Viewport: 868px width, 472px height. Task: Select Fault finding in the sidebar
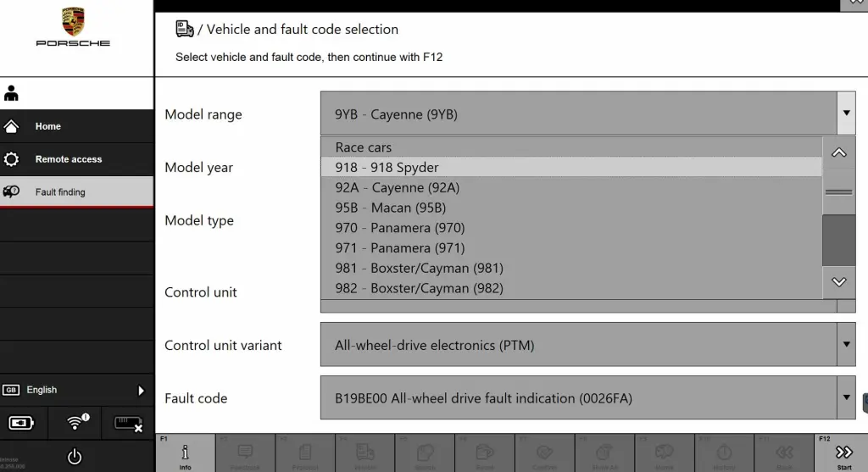[x=59, y=192]
